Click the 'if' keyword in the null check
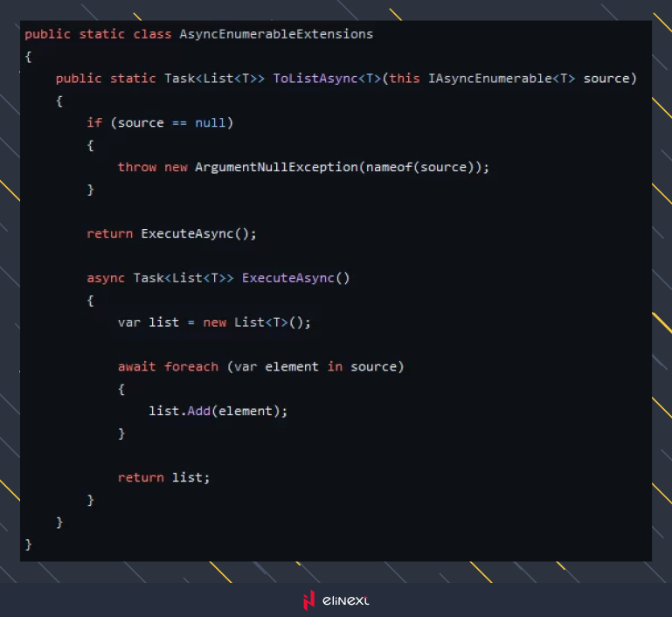672x617 pixels. click(x=94, y=123)
